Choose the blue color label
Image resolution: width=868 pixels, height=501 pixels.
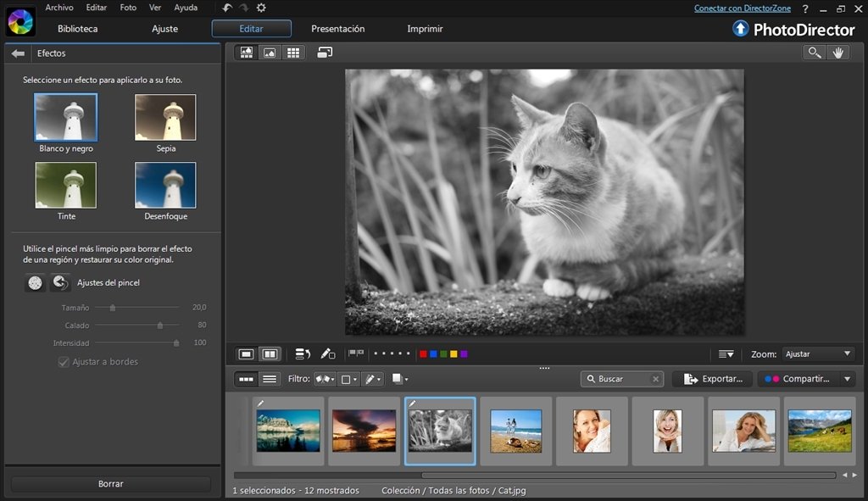(x=433, y=354)
